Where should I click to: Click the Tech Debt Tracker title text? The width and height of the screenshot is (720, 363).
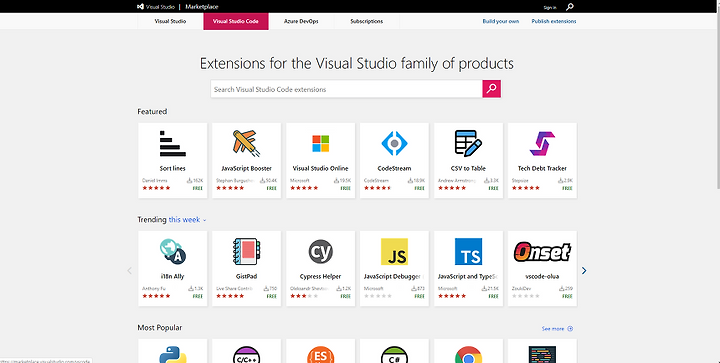point(542,168)
